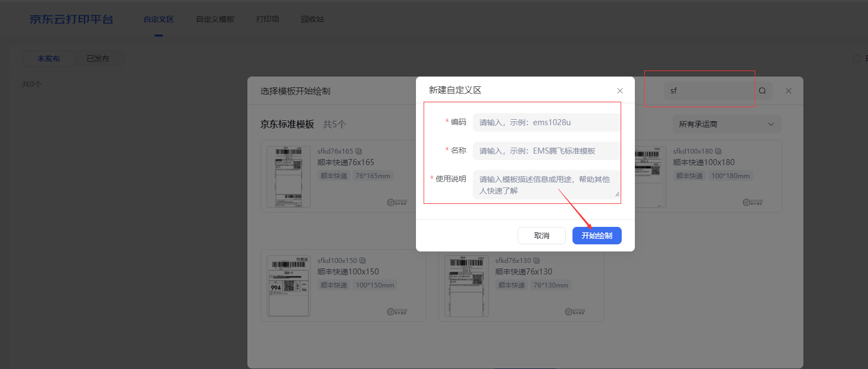Image resolution: width=868 pixels, height=369 pixels.
Task: Focus the 名称 input field
Action: [x=546, y=151]
